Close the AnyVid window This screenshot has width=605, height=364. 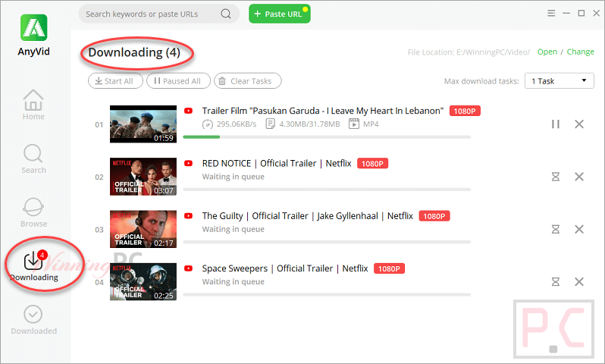tap(596, 13)
